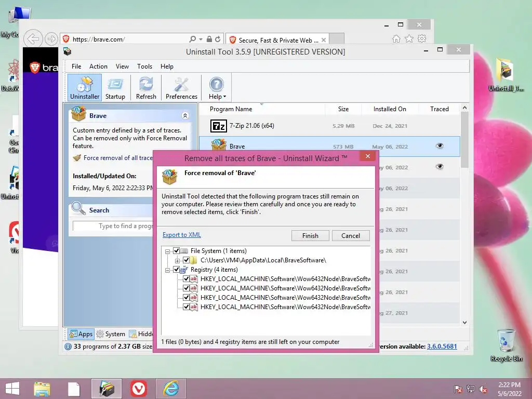This screenshot has height=399, width=532.
Task: Click the Export to XML link
Action: pyautogui.click(x=181, y=235)
